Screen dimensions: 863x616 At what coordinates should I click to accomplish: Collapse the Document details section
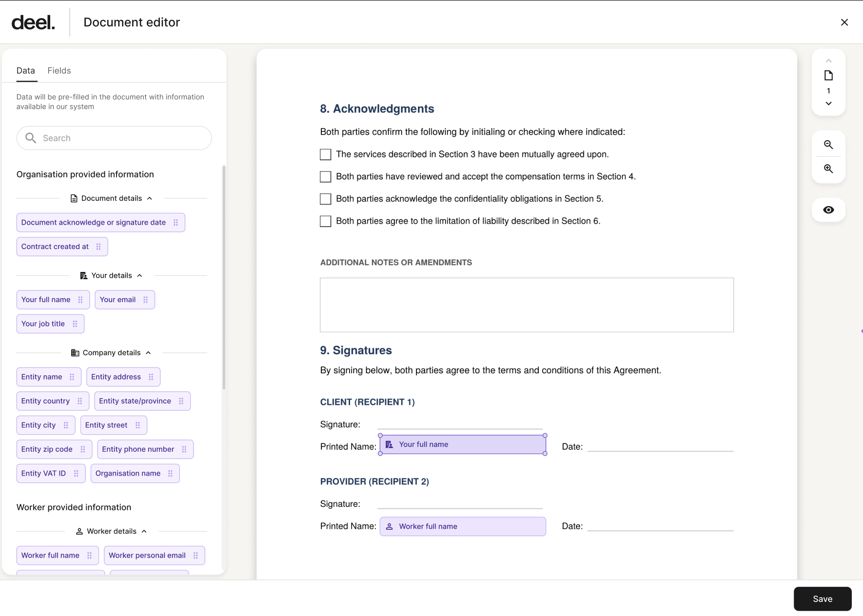point(149,198)
